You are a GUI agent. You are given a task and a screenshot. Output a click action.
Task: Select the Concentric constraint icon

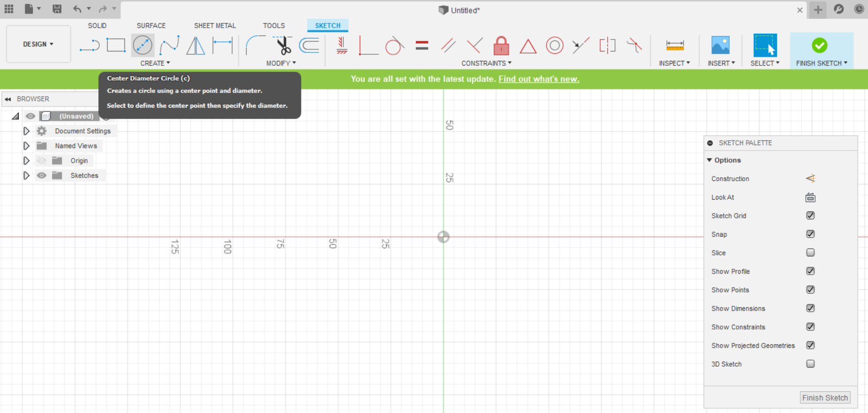(555, 45)
